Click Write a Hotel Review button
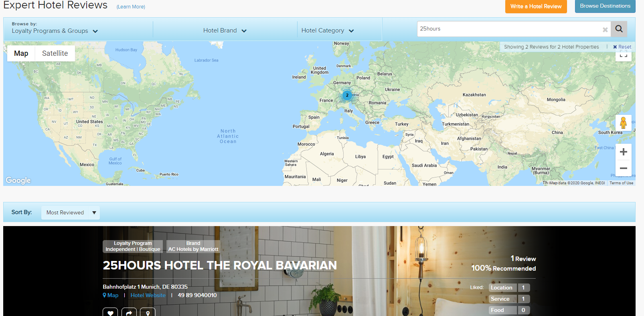 [536, 6]
